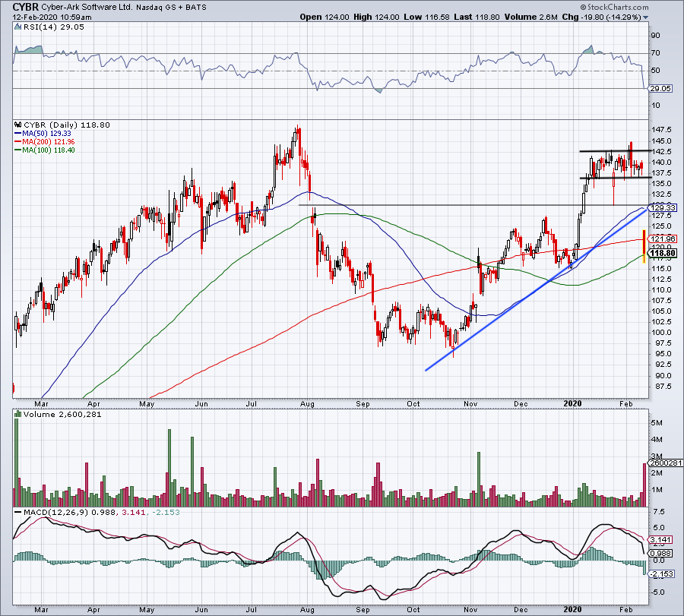684x616 pixels.
Task: Click the 12-Feb-2020 10:59am timestamp
Action: pyautogui.click(x=52, y=17)
